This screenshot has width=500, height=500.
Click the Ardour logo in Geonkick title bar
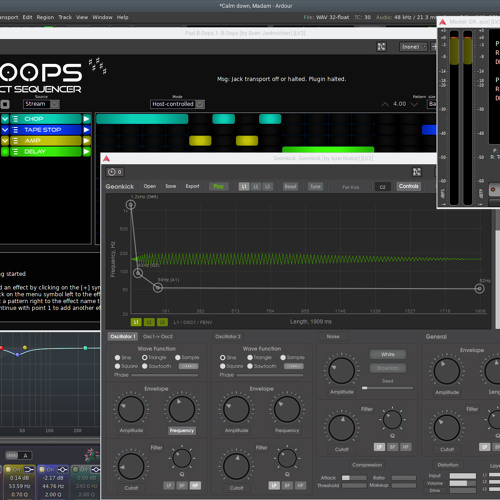106,158
